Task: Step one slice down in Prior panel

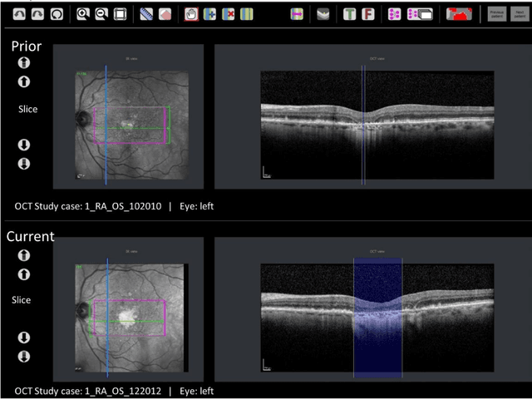Action: click(24, 145)
